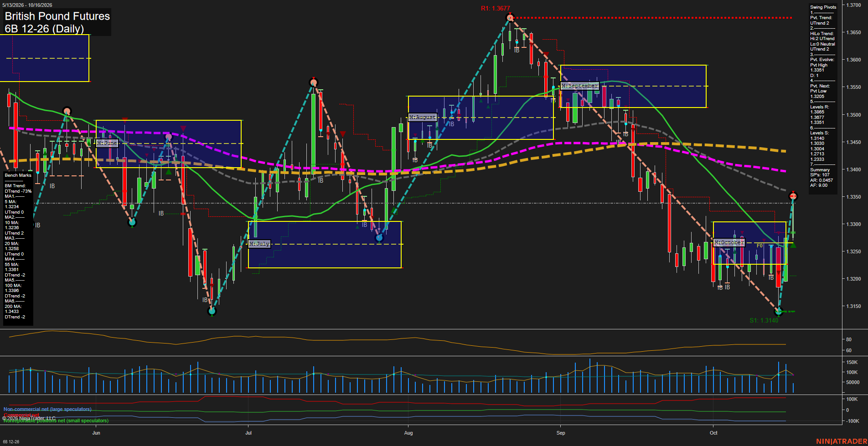Click the R1: 1.3677 resistance label
The width and height of the screenshot is (868, 446).
(496, 9)
